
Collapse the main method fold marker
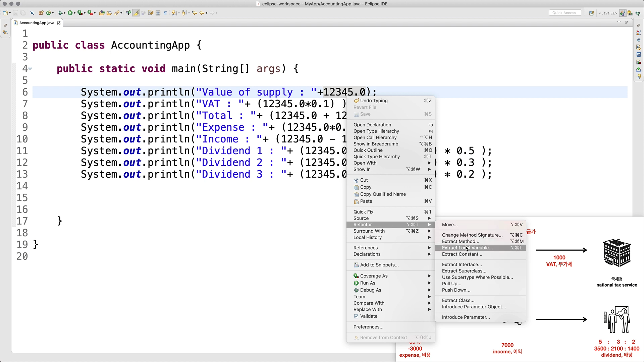pos(30,68)
